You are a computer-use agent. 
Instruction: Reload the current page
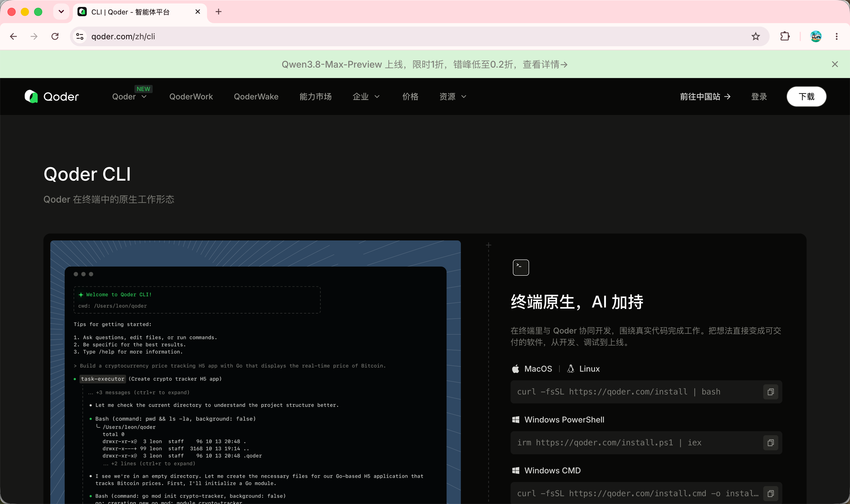click(x=55, y=36)
